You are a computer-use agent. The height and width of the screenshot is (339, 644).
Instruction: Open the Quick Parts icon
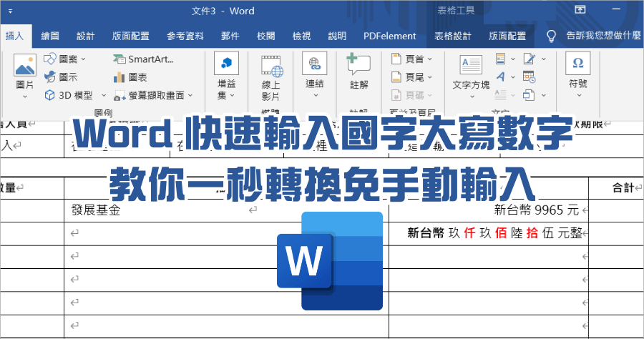tap(501, 59)
